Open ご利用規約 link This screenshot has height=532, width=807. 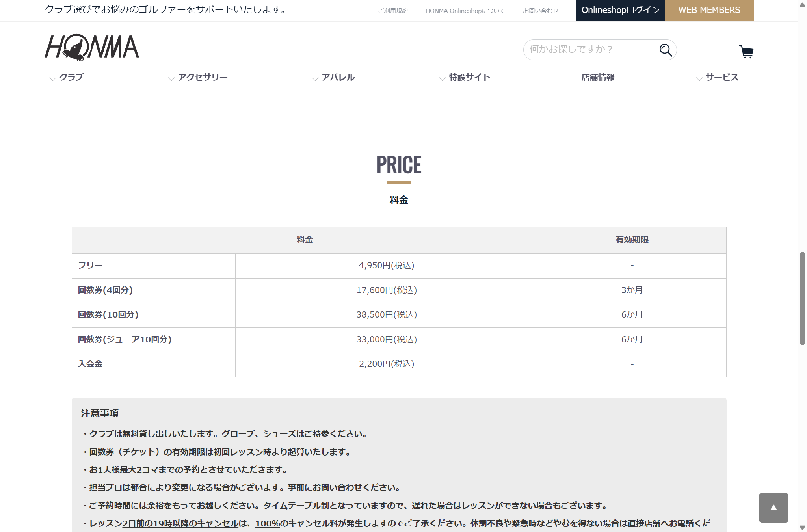click(393, 11)
